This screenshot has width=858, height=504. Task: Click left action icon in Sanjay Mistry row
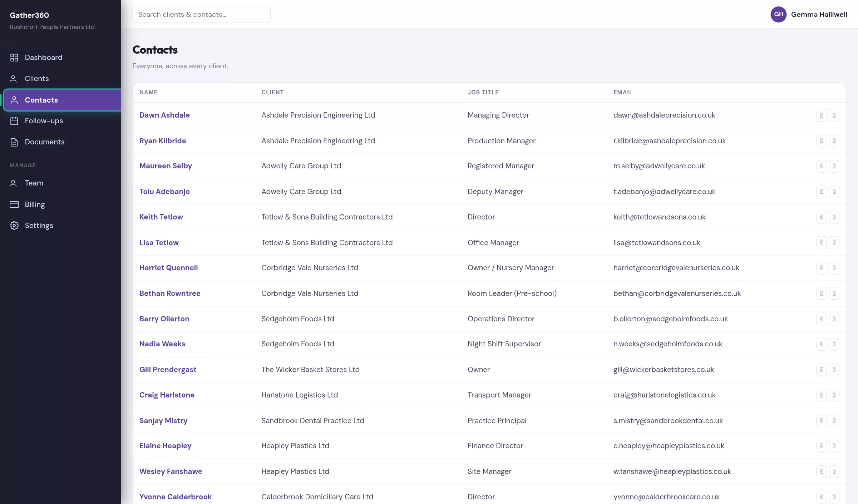[822, 421]
